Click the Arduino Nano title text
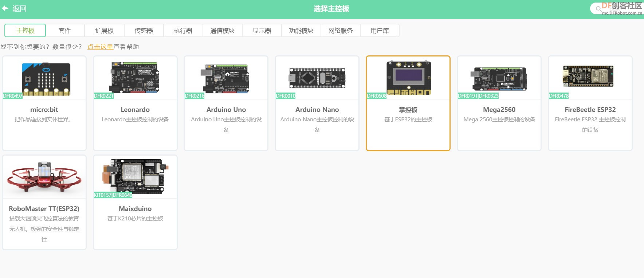 317,110
